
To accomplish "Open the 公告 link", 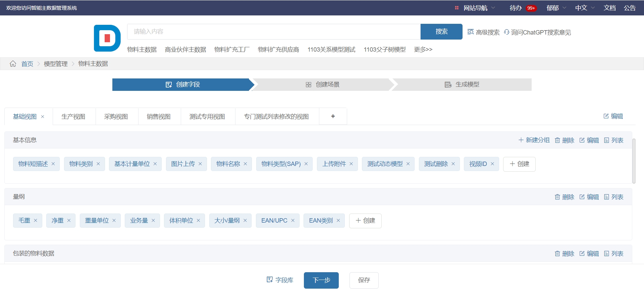I will pos(630,8).
